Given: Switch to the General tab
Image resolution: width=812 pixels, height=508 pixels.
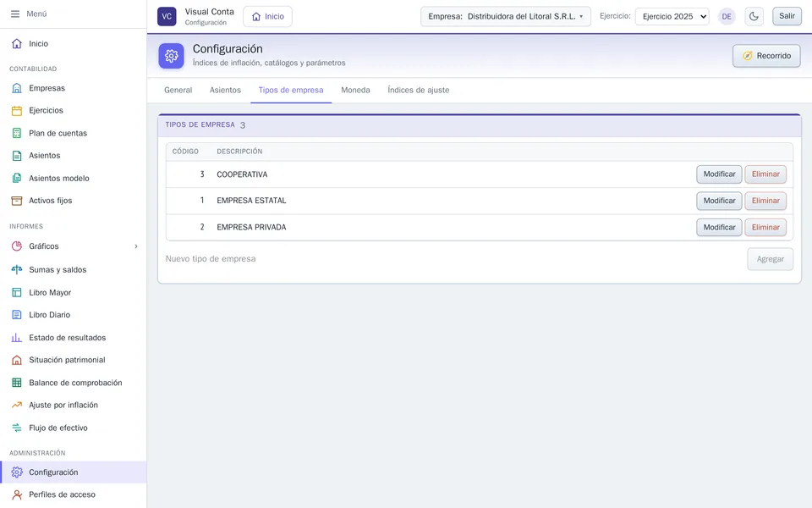Looking at the screenshot, I should click(x=178, y=91).
